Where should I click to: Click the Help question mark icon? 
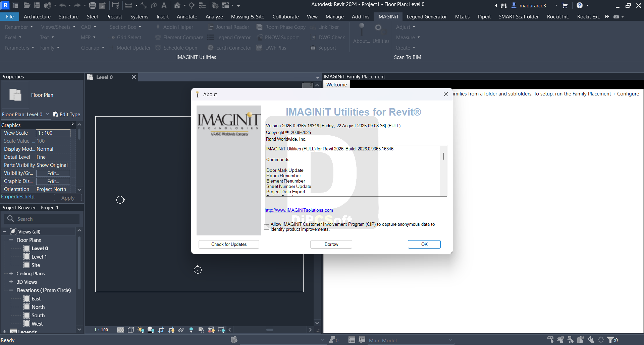[580, 5]
